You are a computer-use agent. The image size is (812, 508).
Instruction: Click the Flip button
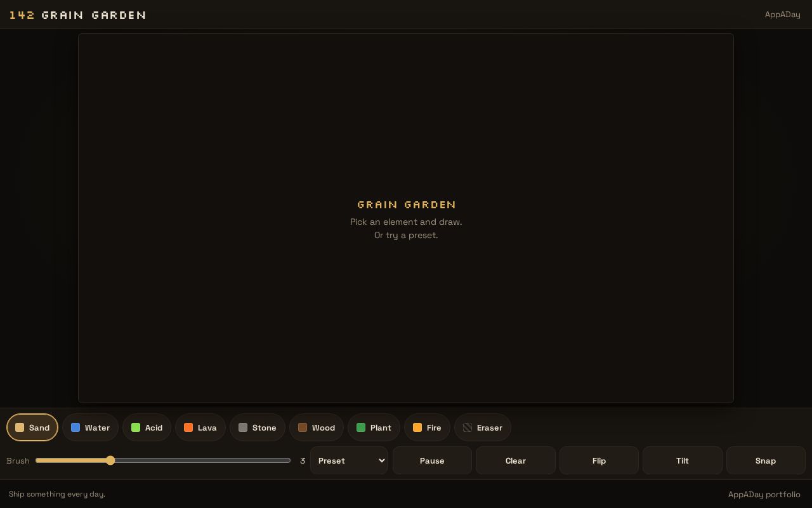click(599, 460)
